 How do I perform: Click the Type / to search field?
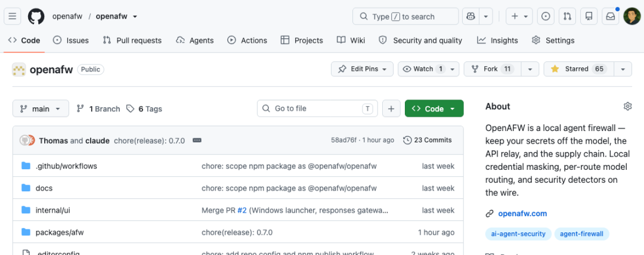click(405, 17)
